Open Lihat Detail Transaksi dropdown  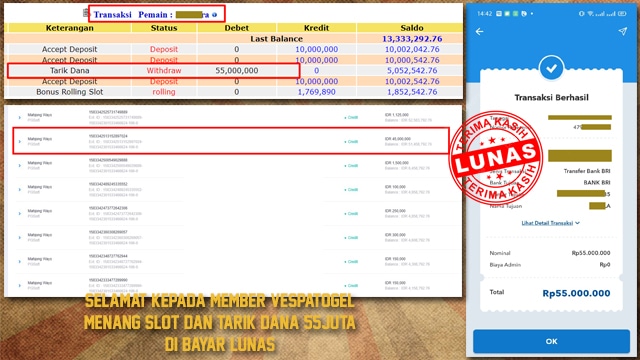pyautogui.click(x=551, y=223)
